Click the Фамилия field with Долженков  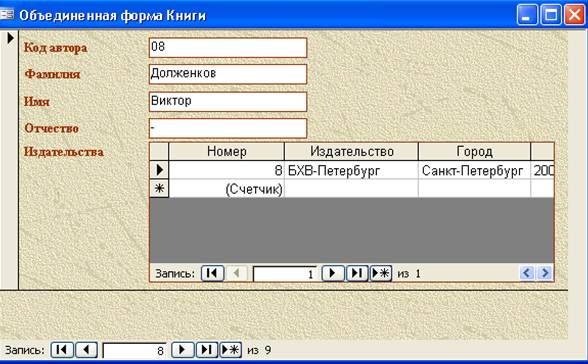[228, 74]
